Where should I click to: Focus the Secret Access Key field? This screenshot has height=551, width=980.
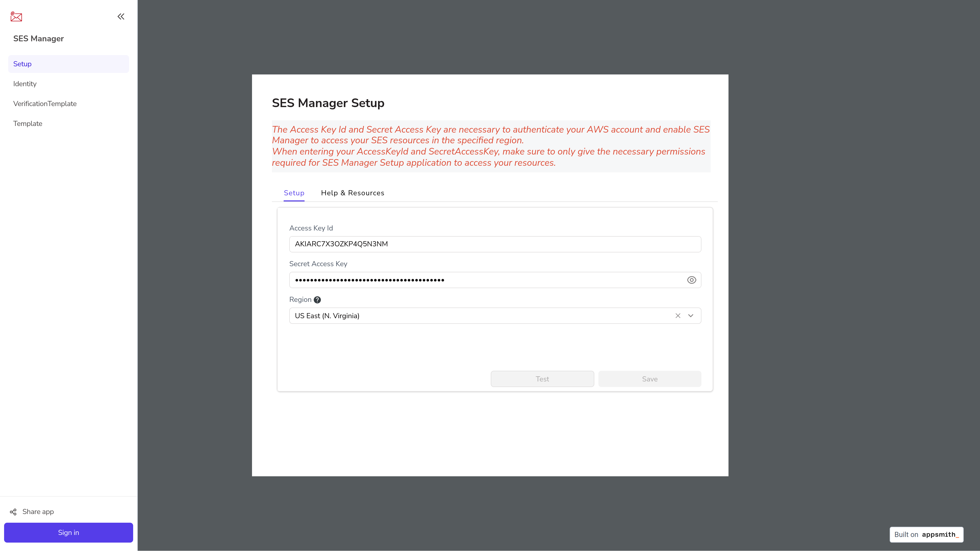495,280
